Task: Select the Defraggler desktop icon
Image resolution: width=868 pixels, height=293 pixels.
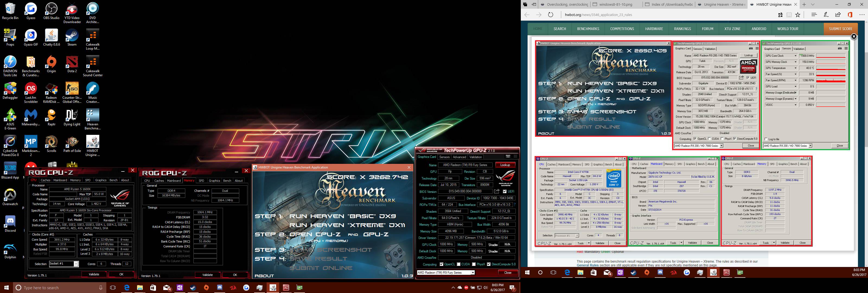Action: click(x=10, y=91)
